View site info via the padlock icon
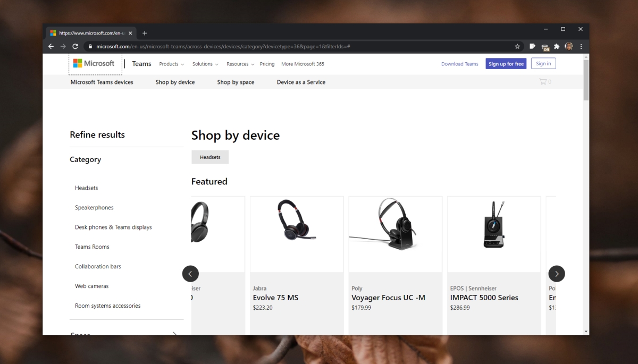This screenshot has width=638, height=364. tap(90, 47)
